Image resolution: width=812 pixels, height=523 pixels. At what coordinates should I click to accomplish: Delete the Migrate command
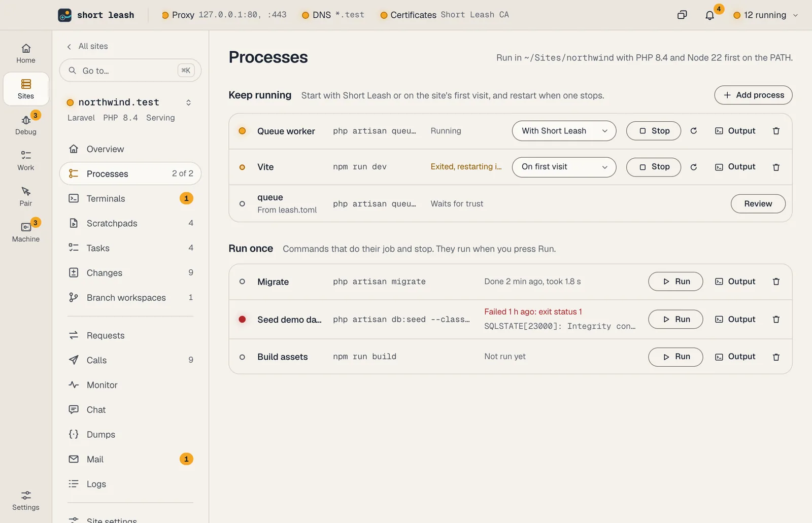(x=776, y=282)
